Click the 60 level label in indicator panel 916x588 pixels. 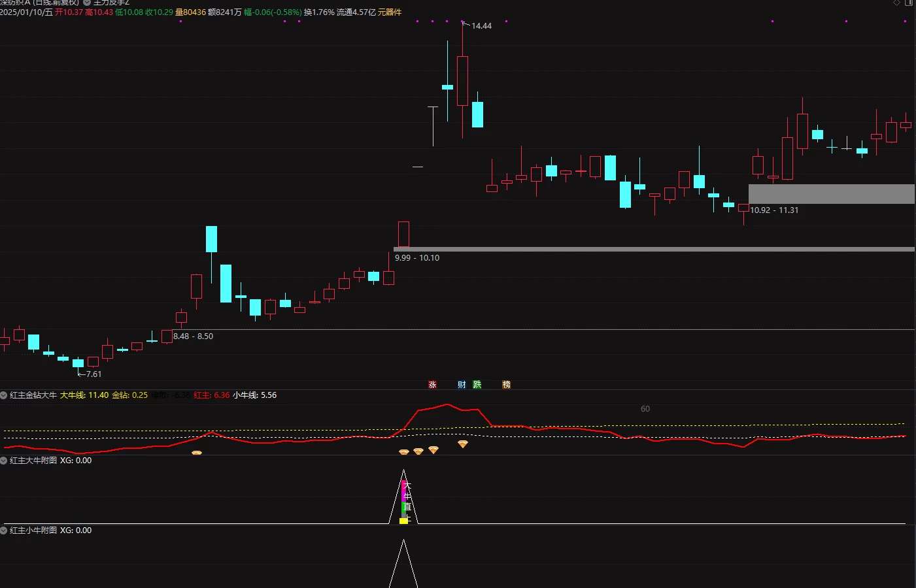(645, 409)
